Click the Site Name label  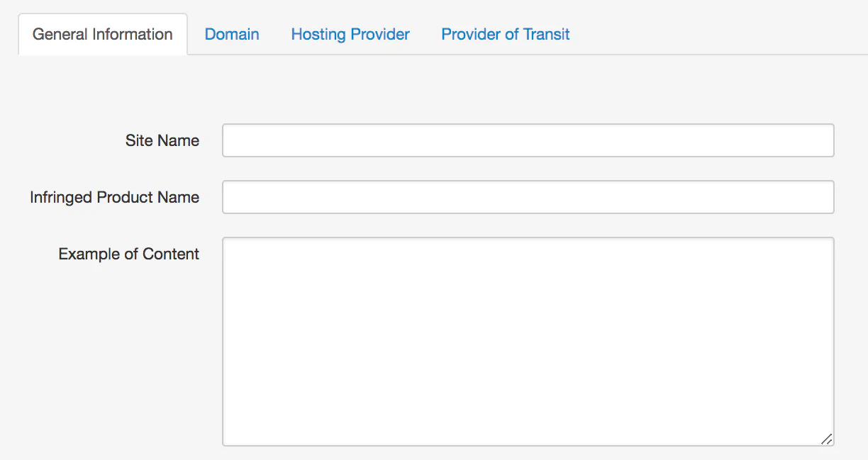click(162, 140)
